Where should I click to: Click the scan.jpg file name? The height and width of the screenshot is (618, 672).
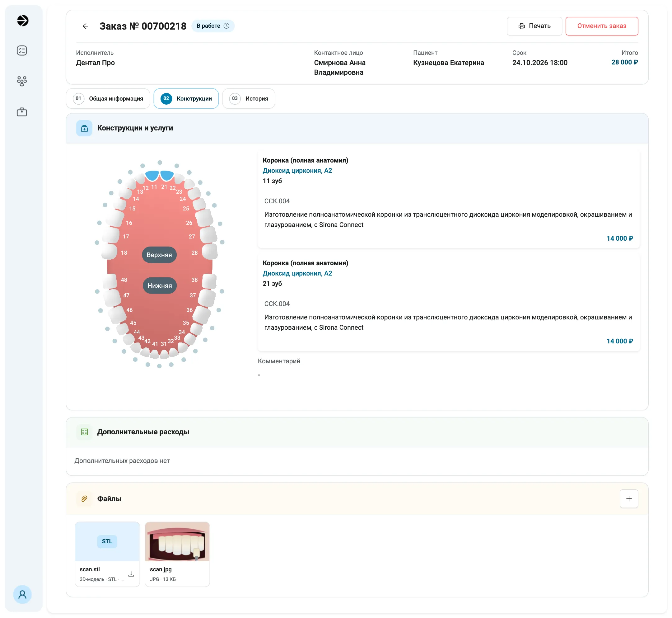[x=161, y=569]
